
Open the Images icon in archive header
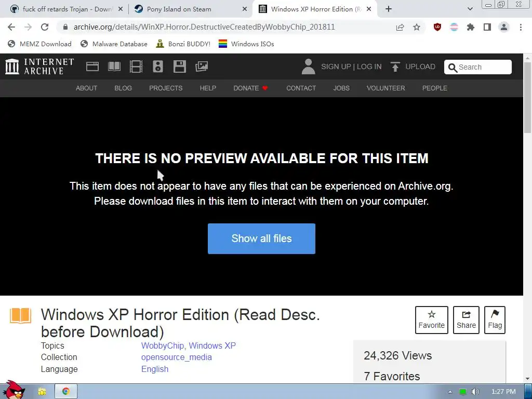coord(202,66)
